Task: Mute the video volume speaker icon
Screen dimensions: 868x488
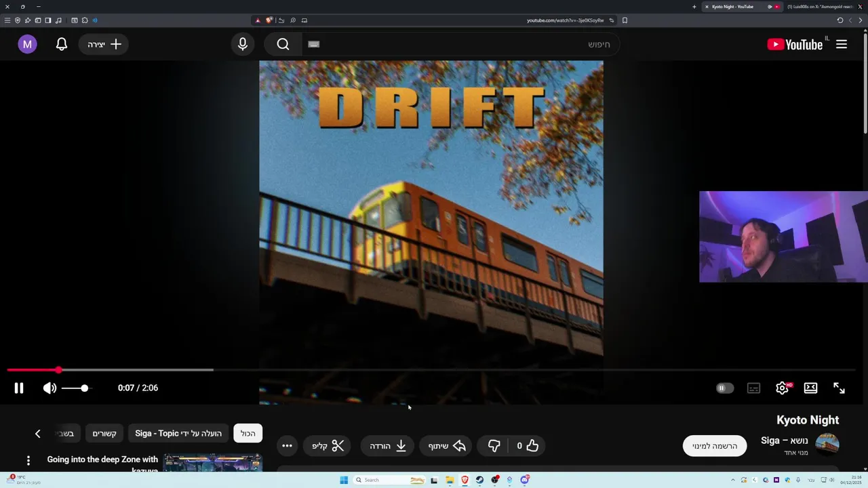Action: [x=50, y=388]
